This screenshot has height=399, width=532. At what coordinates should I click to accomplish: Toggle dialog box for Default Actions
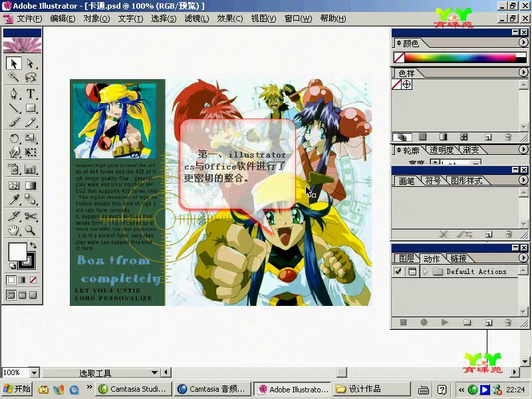[412, 271]
